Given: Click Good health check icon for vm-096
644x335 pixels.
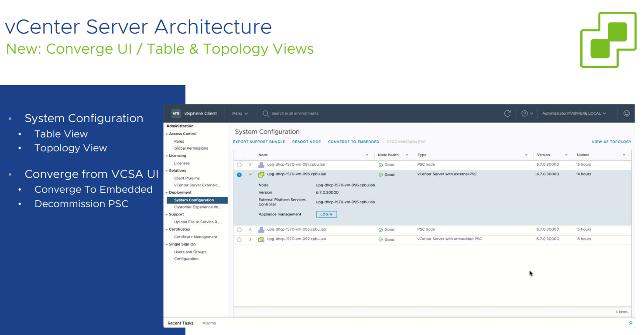Looking at the screenshot, I should click(380, 175).
